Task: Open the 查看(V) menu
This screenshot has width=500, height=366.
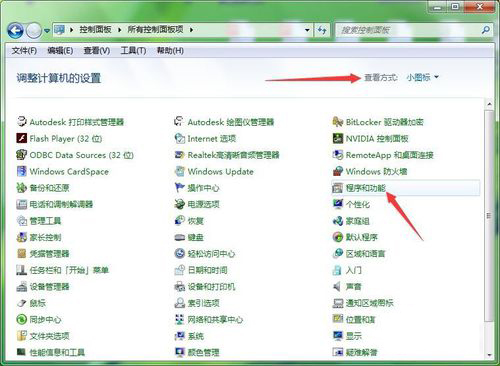Action: tap(97, 51)
